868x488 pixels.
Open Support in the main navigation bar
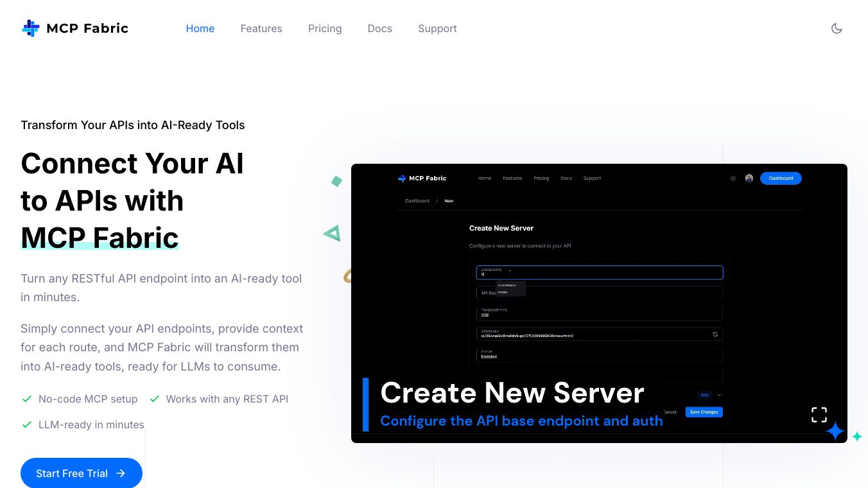437,28
